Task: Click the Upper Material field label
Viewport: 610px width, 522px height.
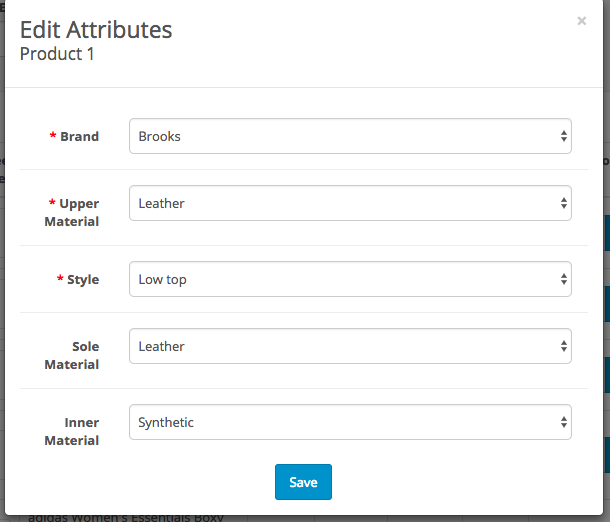Action: (x=74, y=212)
